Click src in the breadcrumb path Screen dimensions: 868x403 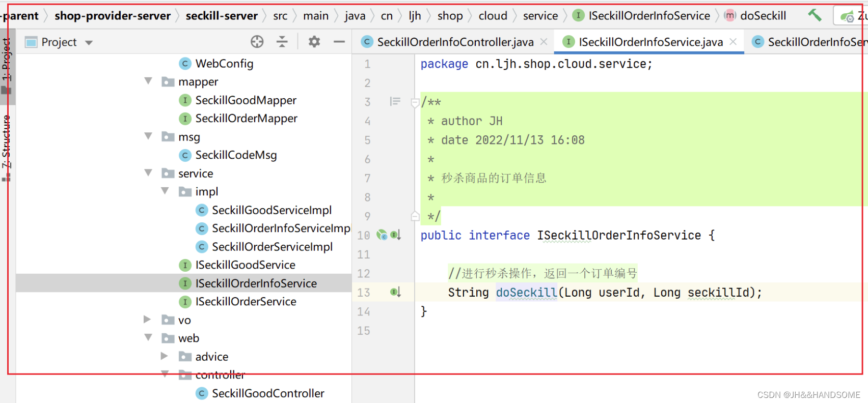pos(280,16)
